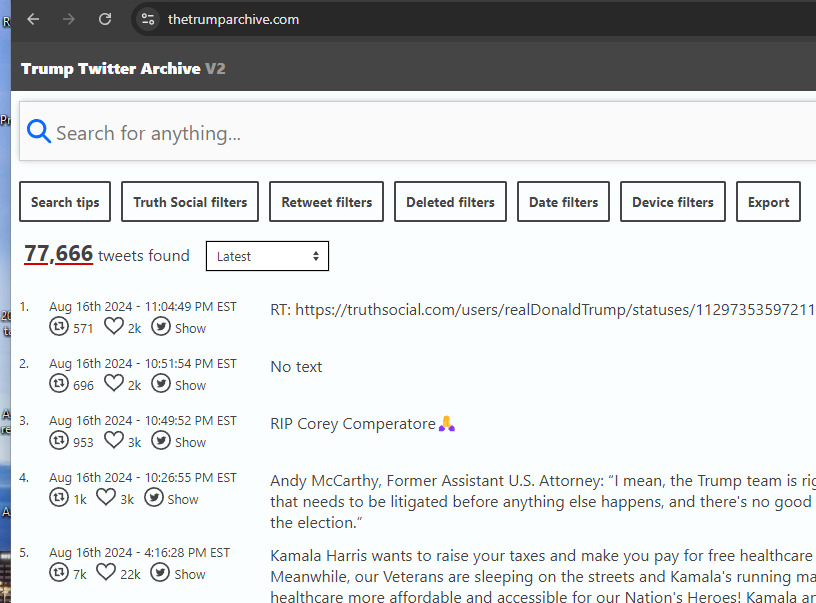Open the Search tips panel
This screenshot has height=603, width=816.
tap(65, 202)
